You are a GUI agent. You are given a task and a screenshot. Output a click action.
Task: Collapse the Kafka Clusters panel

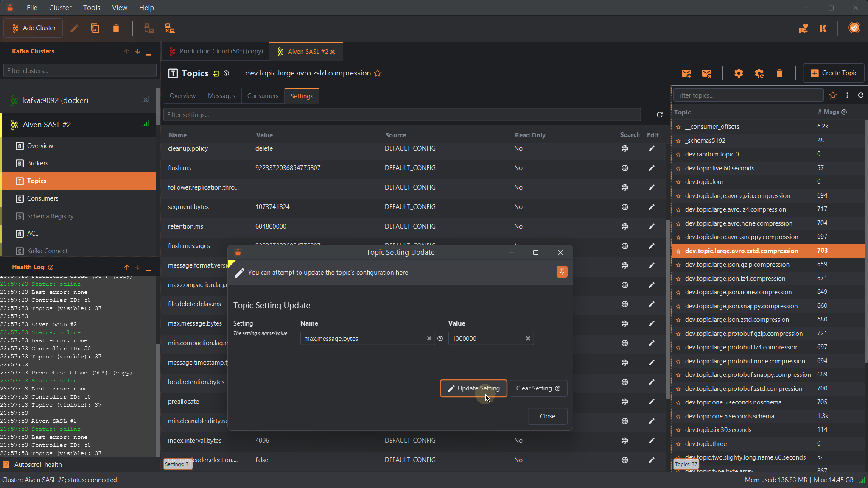pyautogui.click(x=149, y=53)
